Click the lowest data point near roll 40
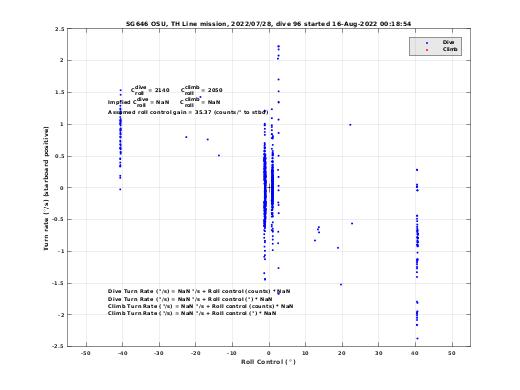520x390 pixels. pos(417,338)
